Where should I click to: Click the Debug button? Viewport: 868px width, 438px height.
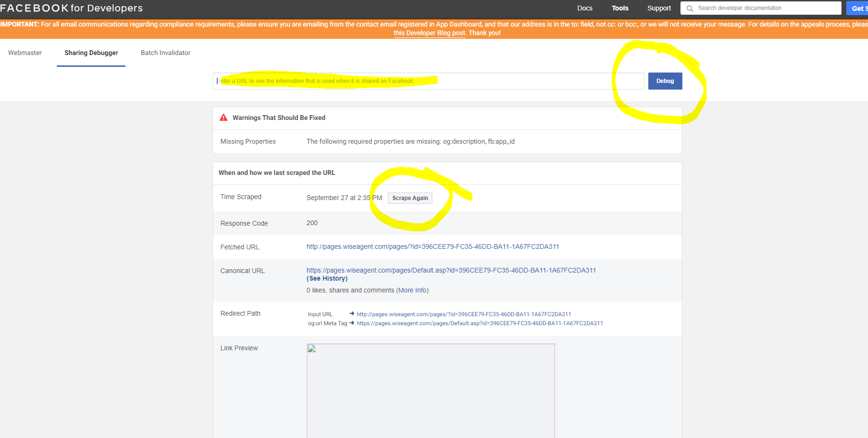[x=665, y=81]
